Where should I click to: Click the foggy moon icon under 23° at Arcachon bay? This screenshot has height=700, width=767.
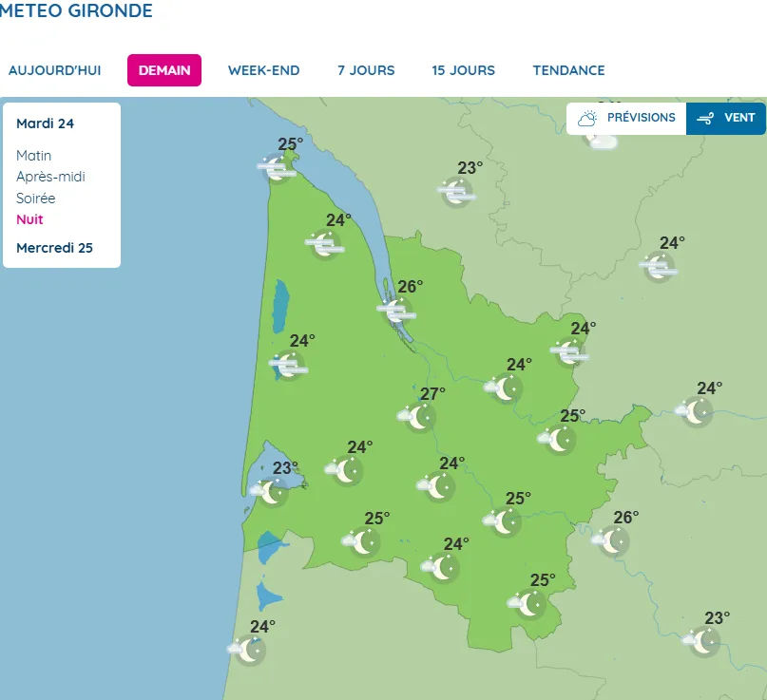(x=271, y=492)
